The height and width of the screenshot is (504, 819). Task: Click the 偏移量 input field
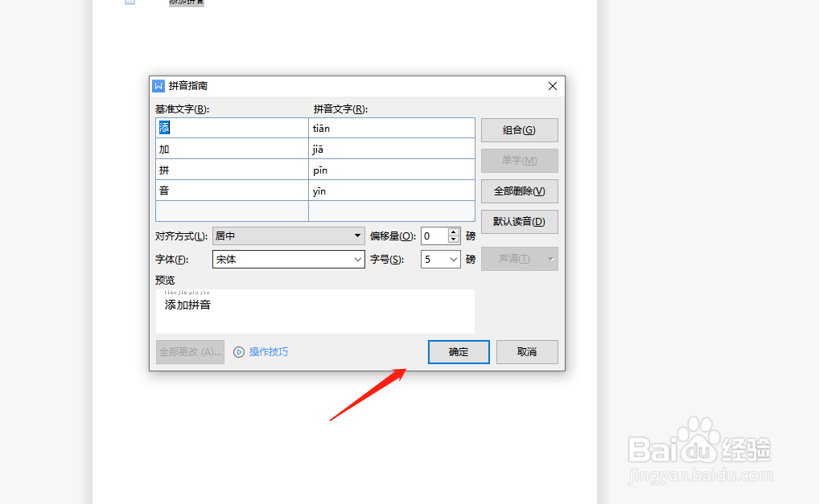point(434,236)
